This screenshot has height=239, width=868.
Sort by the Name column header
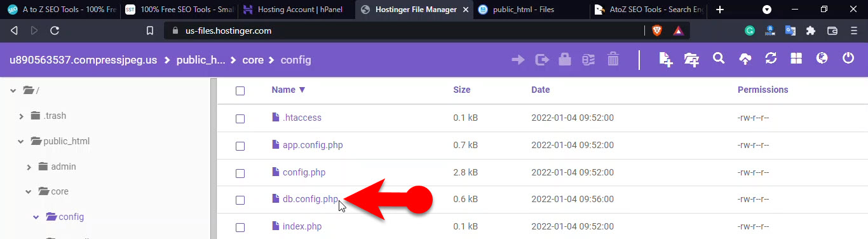(x=288, y=90)
